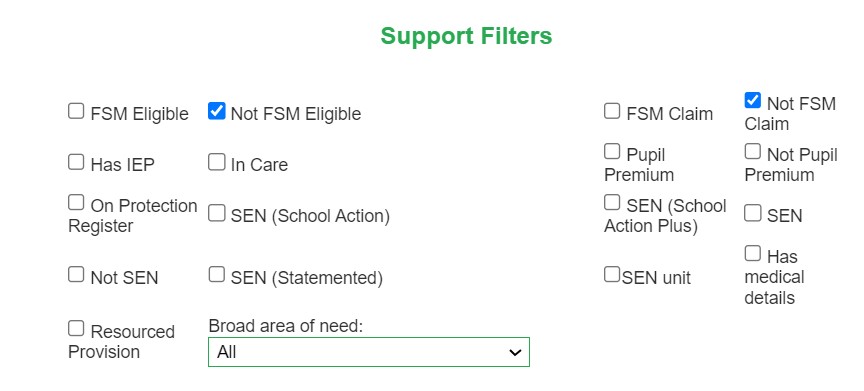Tick the FSM Eligible checkbox
The height and width of the screenshot is (391, 864).
[x=76, y=111]
